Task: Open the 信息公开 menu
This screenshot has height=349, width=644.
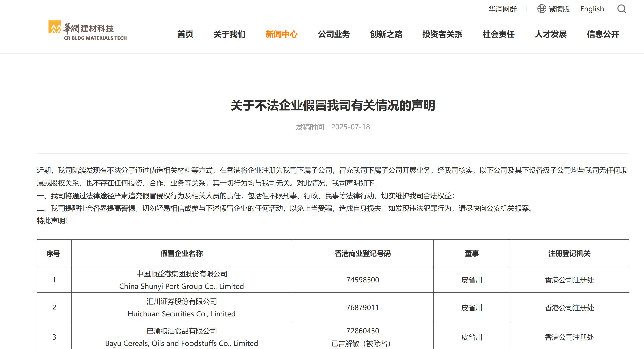Action: point(603,34)
